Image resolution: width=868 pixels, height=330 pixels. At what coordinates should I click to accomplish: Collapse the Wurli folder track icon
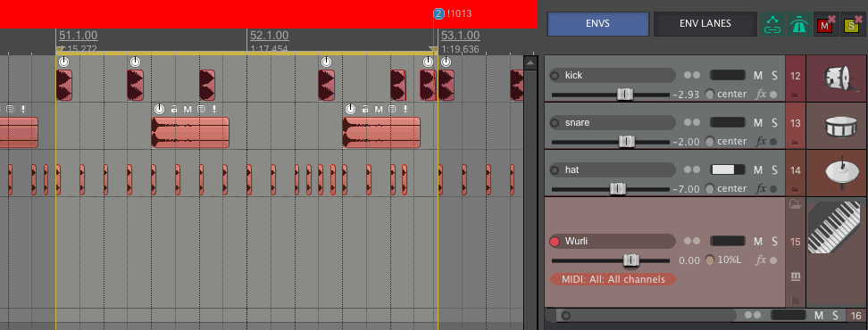[x=796, y=204]
